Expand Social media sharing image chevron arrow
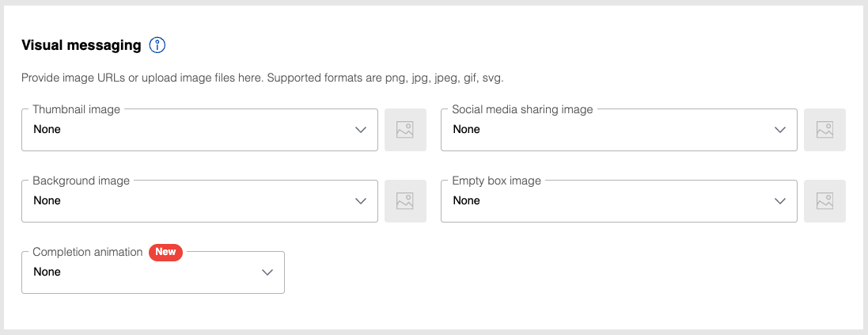 [x=780, y=130]
